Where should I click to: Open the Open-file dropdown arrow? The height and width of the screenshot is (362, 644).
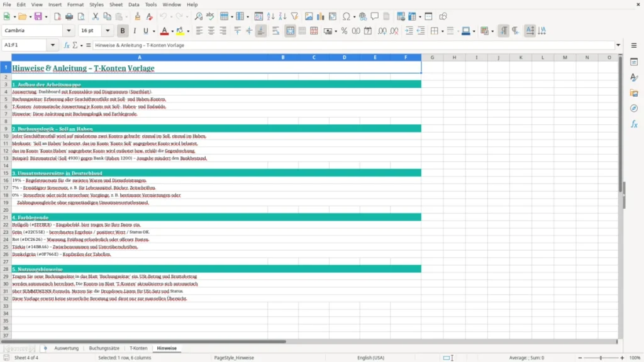pyautogui.click(x=30, y=17)
